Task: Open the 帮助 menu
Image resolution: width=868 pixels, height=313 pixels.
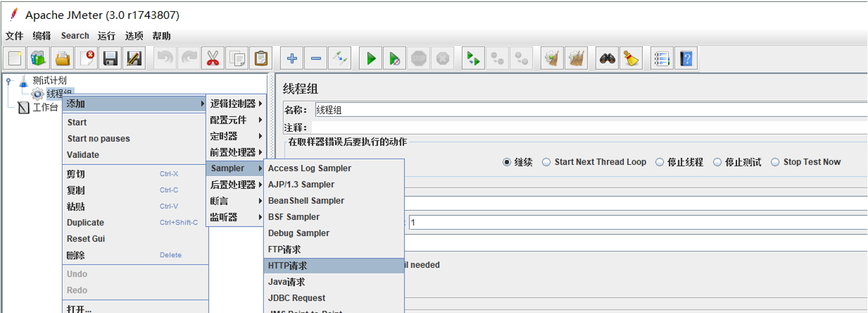Action: pos(162,36)
